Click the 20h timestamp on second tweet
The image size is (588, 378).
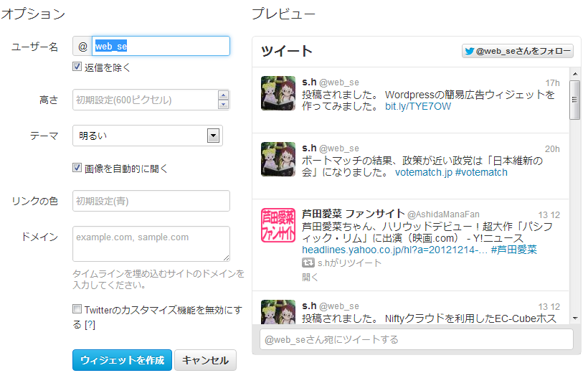coord(552,149)
